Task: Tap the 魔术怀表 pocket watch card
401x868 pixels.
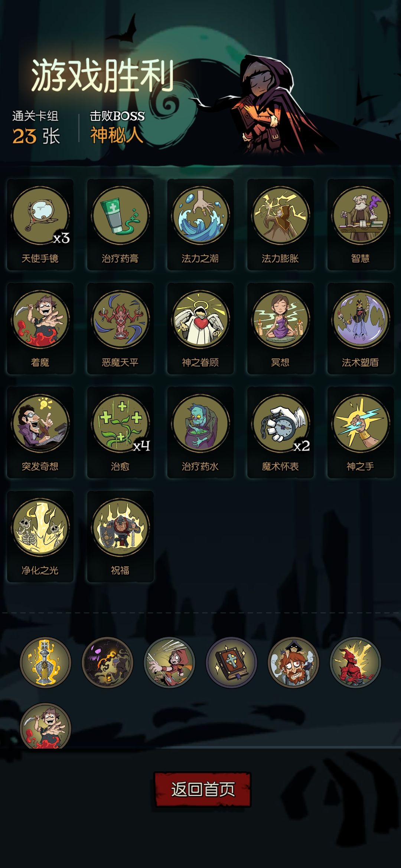Action: [280, 433]
